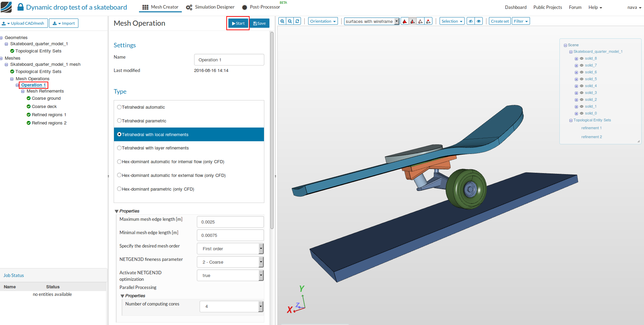The image size is (644, 325).
Task: Click the scene tree resize handle
Action: point(639,141)
